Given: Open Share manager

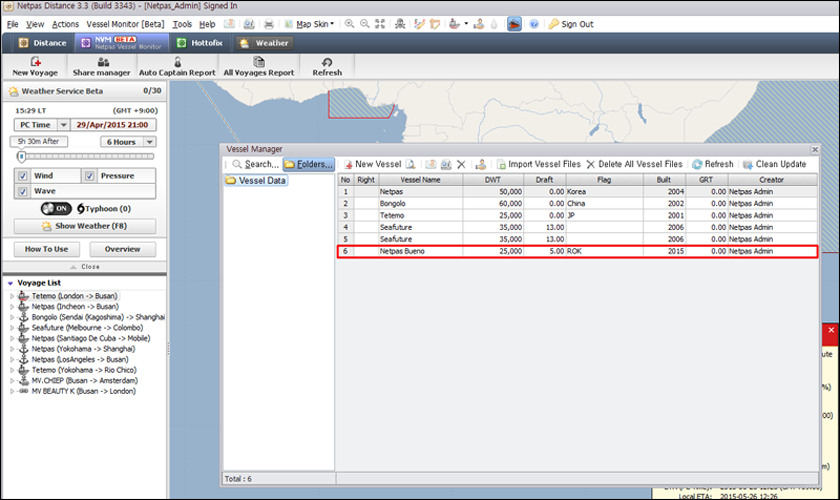Looking at the screenshot, I should click(x=101, y=66).
